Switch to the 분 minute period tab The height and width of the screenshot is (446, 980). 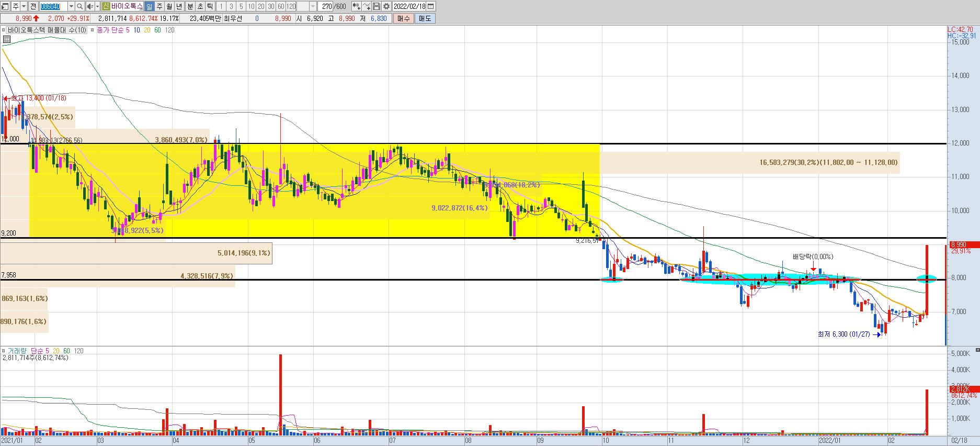190,6
